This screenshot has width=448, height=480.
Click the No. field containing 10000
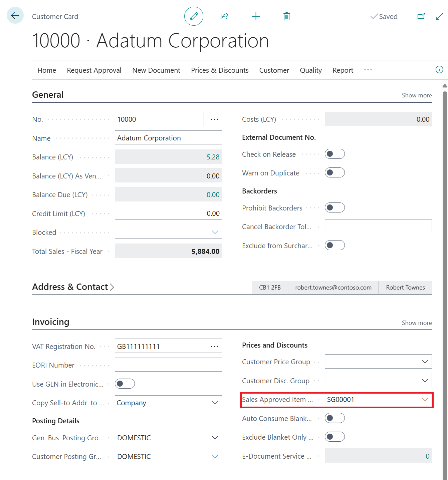point(159,119)
